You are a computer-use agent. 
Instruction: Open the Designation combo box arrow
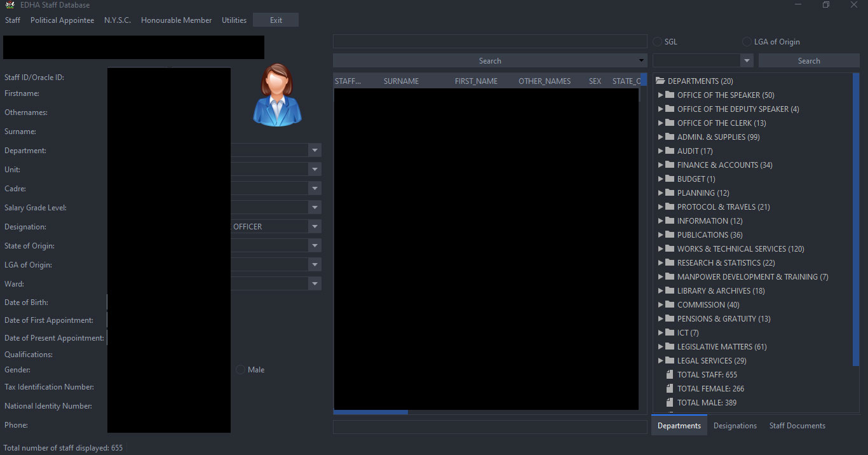click(x=315, y=227)
